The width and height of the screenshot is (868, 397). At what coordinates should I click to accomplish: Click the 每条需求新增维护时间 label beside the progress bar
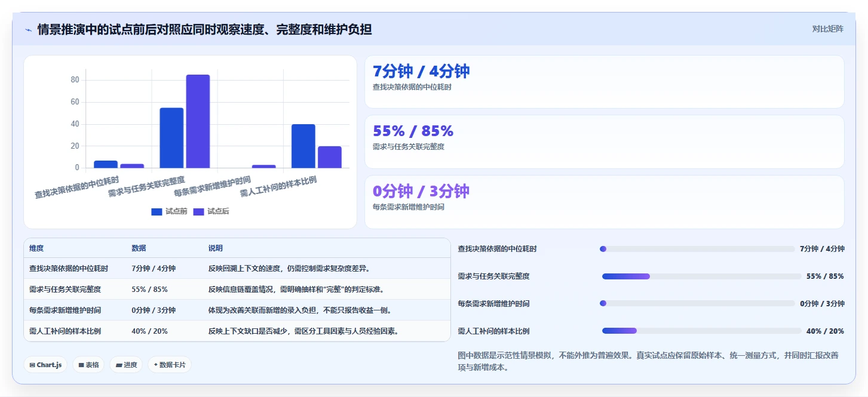point(493,303)
